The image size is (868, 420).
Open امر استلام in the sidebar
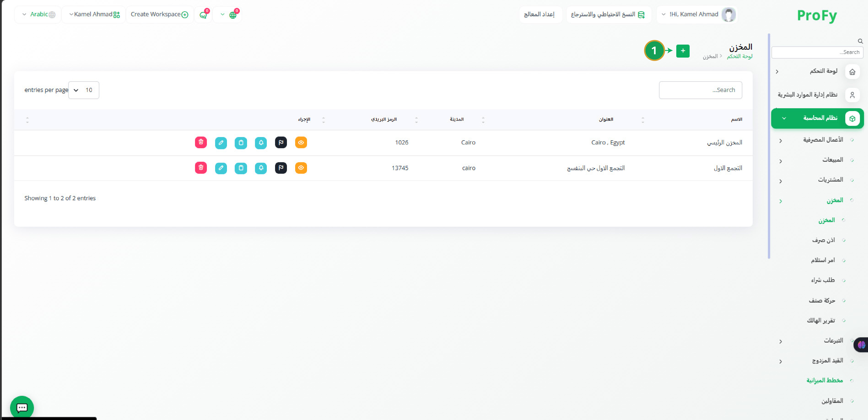823,260
